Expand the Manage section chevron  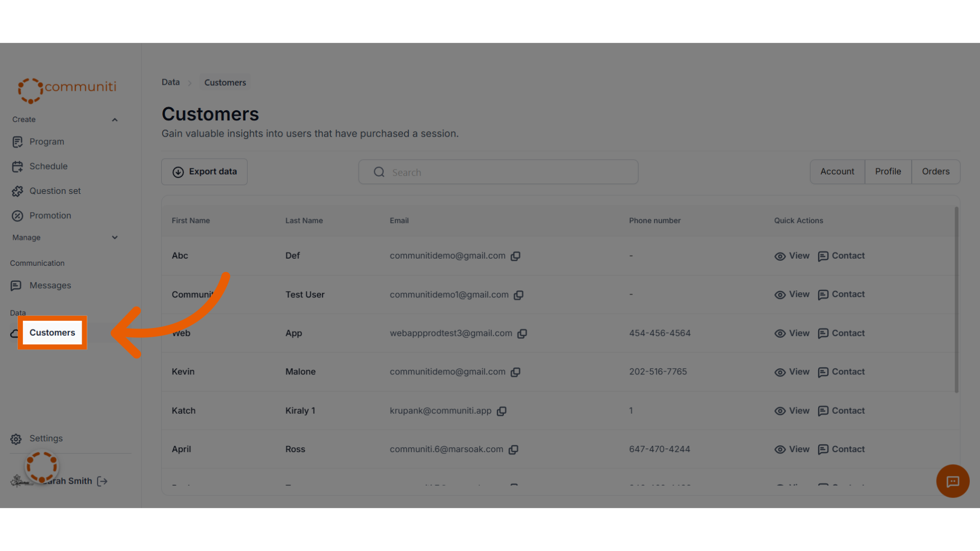tap(115, 238)
